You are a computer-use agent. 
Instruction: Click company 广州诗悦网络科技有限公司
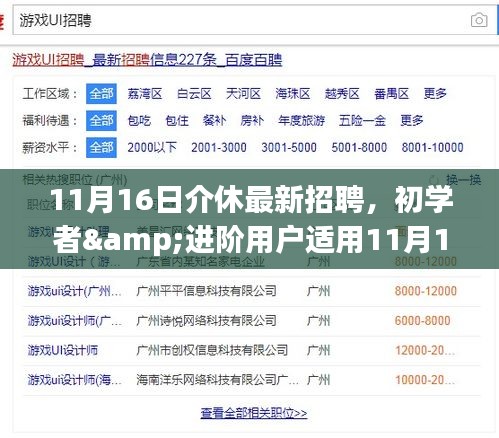click(206, 321)
